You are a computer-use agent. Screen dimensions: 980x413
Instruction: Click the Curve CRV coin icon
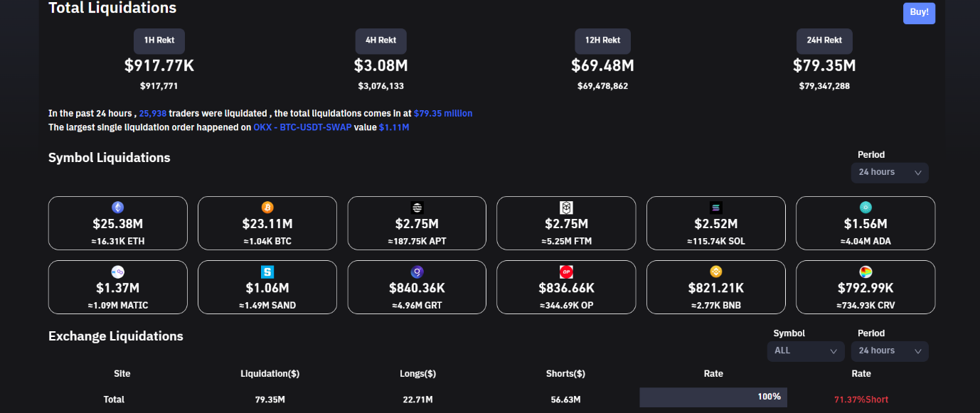[866, 272]
